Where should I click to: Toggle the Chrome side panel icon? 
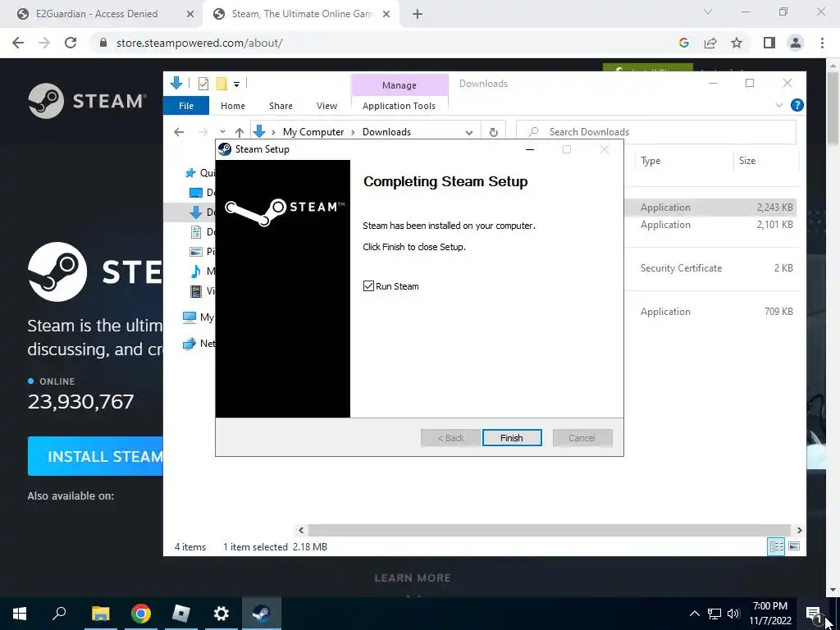(769, 43)
